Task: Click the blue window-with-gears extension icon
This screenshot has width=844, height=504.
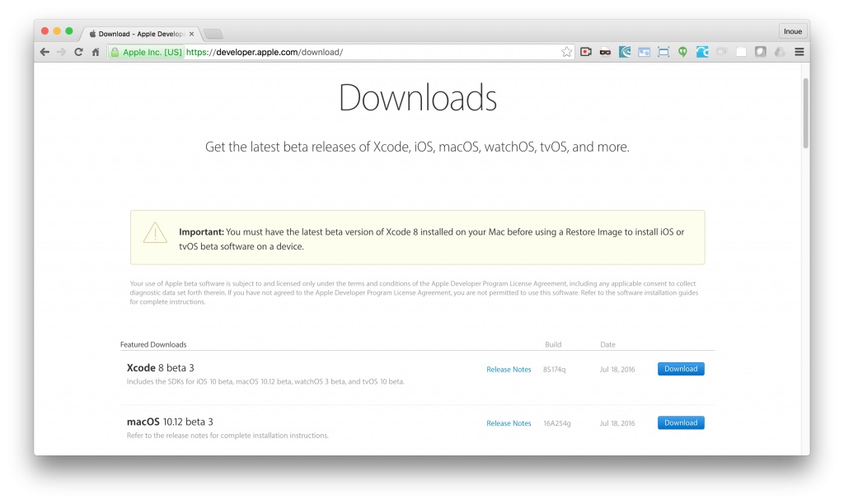Action: coord(644,52)
